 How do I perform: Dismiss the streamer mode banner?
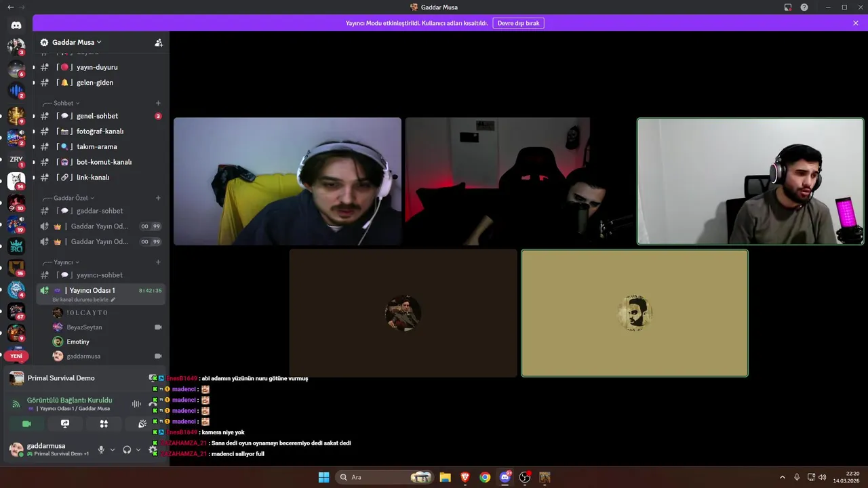pos(856,23)
